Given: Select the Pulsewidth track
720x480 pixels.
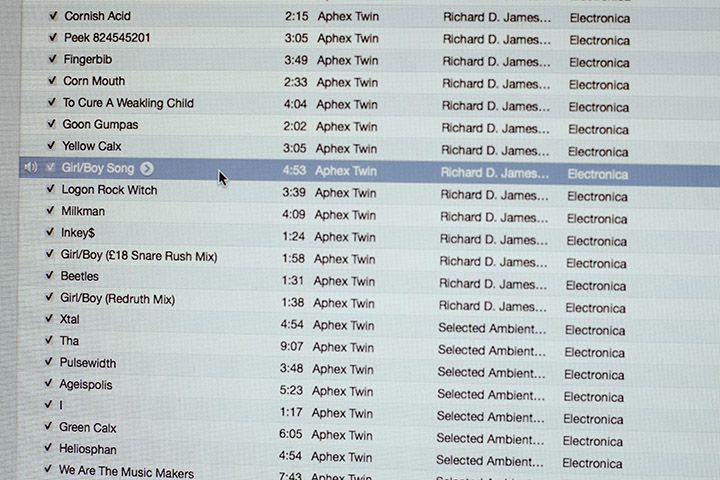Looking at the screenshot, I should 88,362.
